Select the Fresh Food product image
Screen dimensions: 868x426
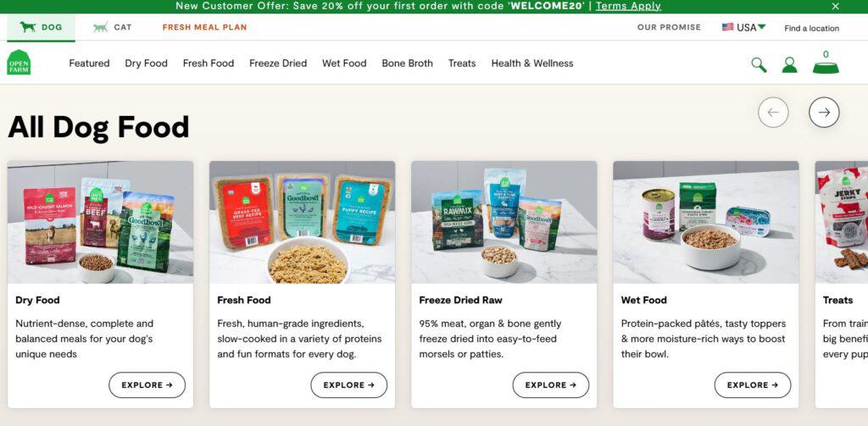(303, 223)
